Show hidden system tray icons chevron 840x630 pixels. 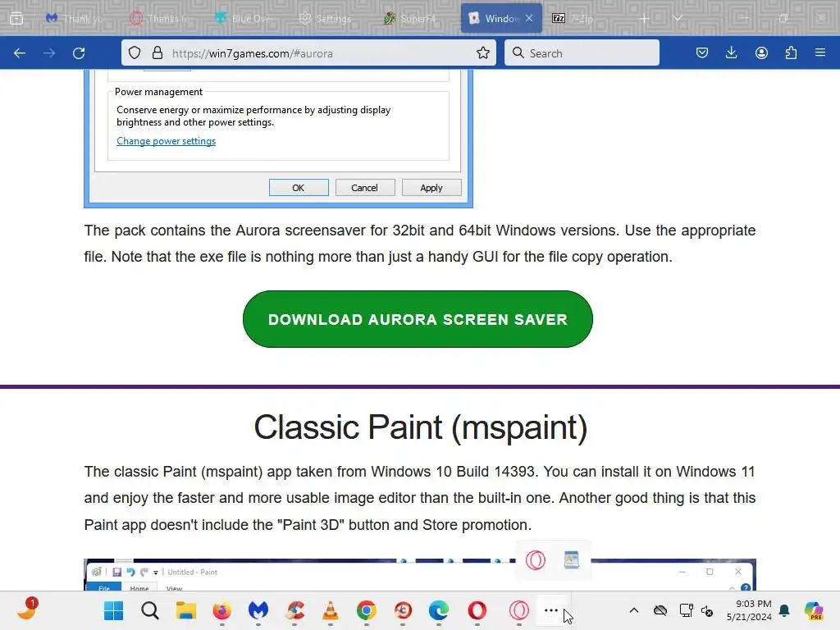point(634,610)
